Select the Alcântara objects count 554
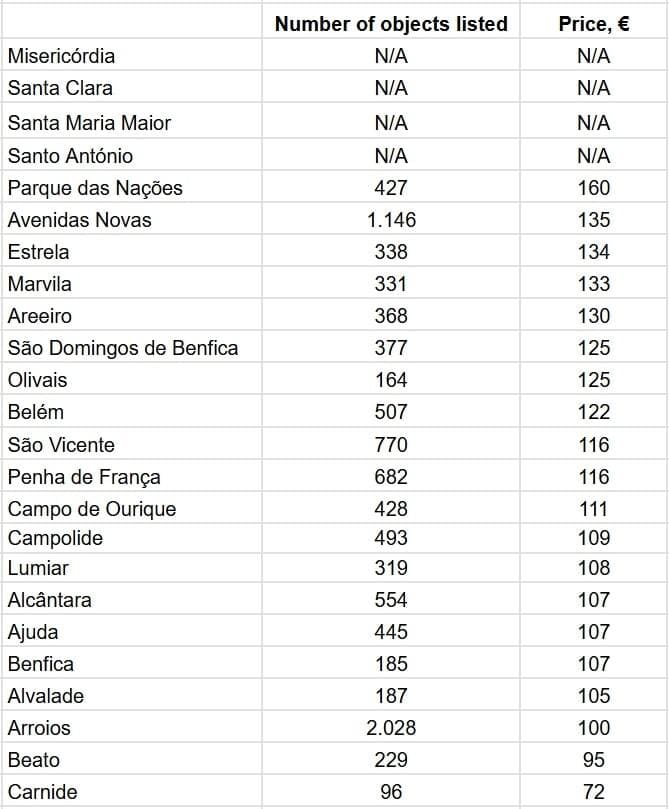 391,600
